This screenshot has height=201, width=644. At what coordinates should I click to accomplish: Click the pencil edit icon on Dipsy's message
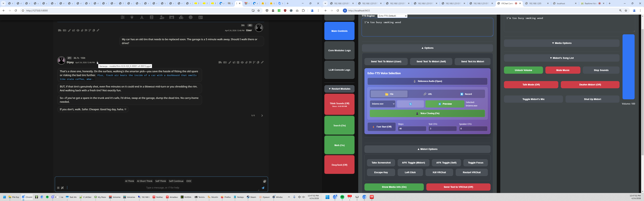tap(262, 62)
